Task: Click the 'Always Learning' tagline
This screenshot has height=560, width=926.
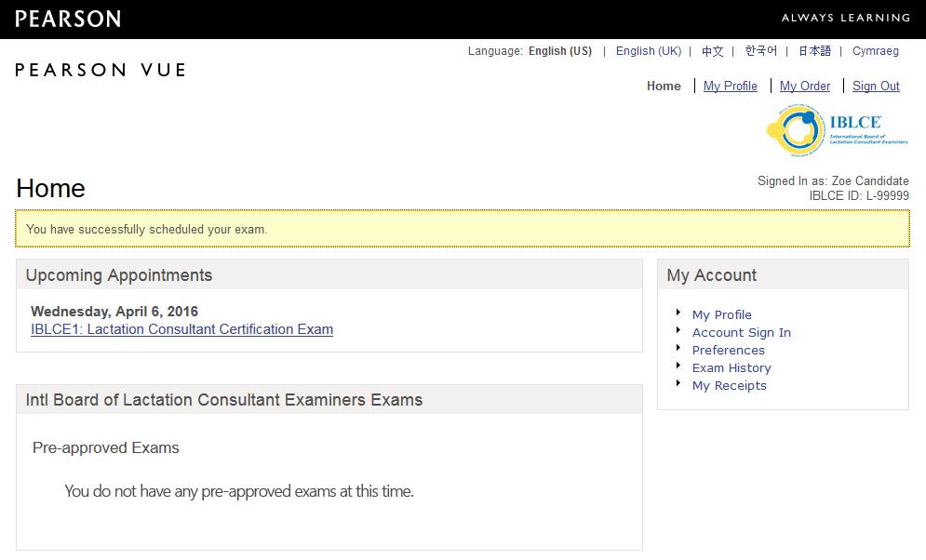Action: tap(846, 18)
